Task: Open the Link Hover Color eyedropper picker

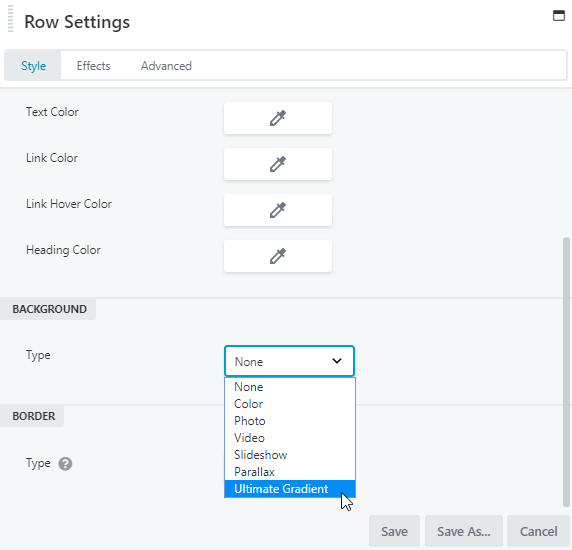Action: 278,210
